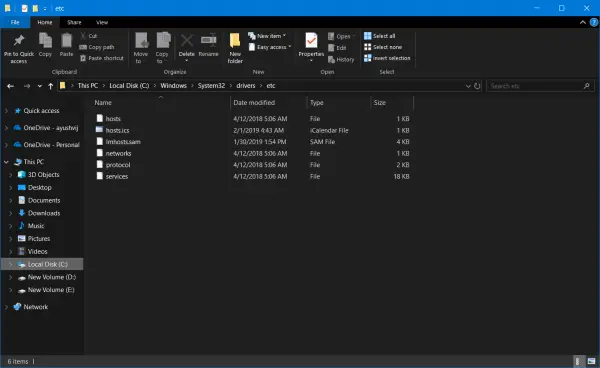Open the Share ribbon tab
The image size is (600, 368).
coord(74,23)
